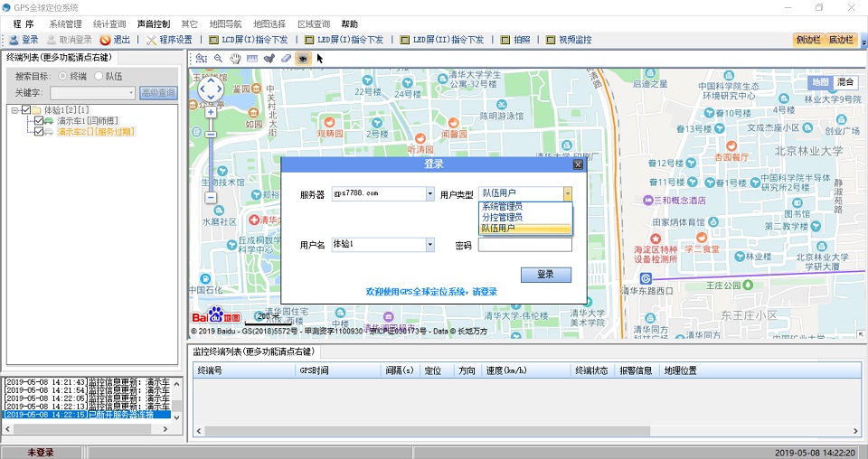
Task: Open LED屏(I)指令下发 toolbar item
Action: 344,40
